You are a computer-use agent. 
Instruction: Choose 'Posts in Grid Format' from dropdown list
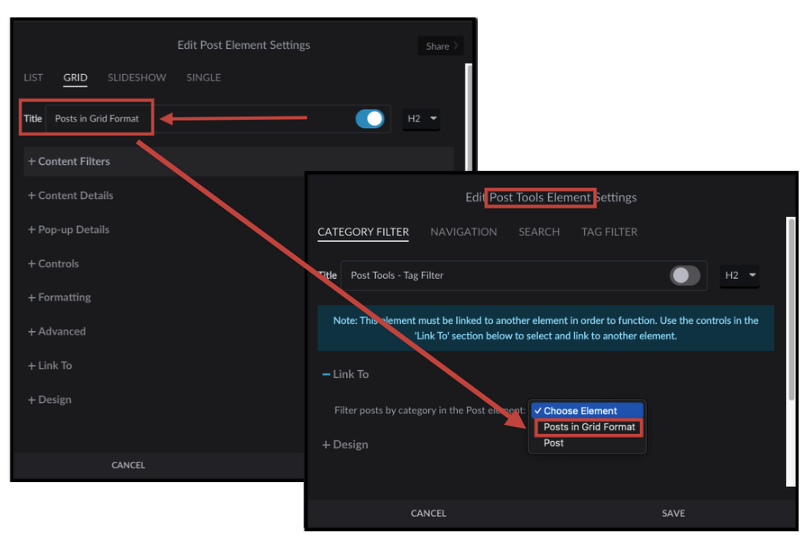[589, 427]
